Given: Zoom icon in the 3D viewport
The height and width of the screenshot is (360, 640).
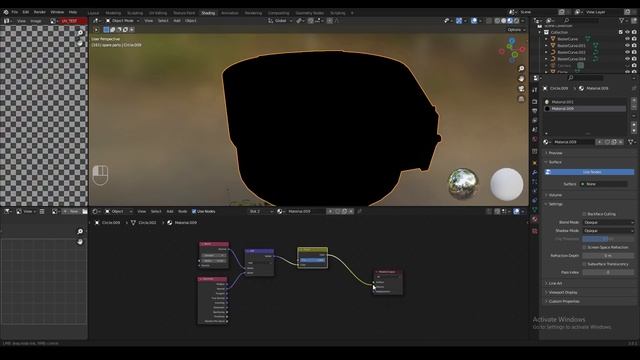Looking at the screenshot, I should point(521,69).
